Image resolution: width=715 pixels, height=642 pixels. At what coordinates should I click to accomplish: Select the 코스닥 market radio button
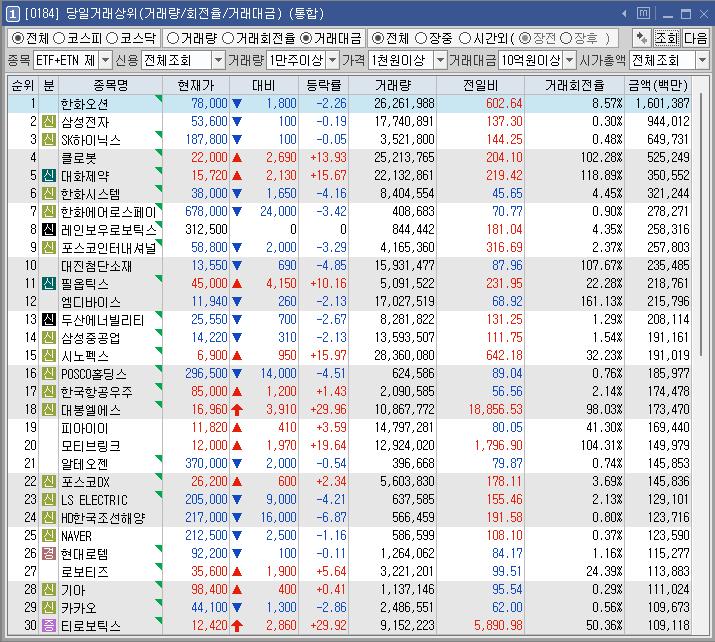(112, 38)
